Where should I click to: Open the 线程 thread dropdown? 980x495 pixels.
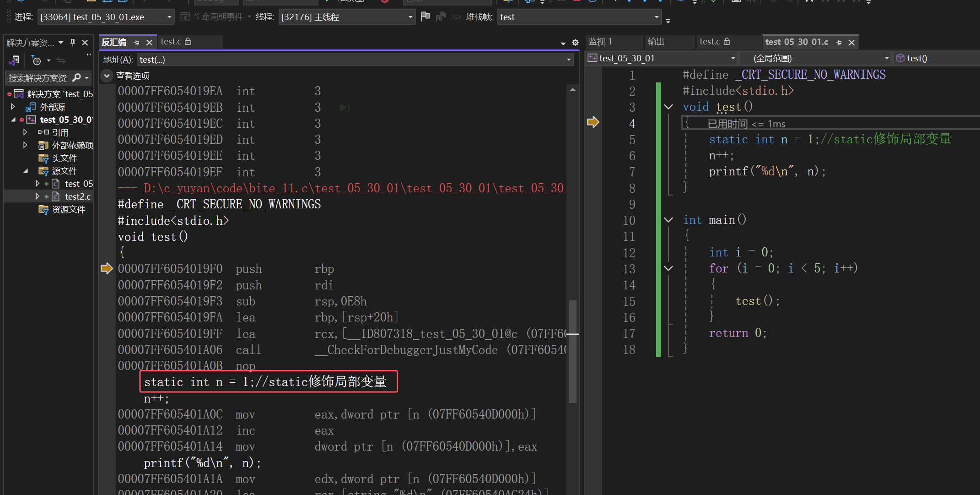click(x=410, y=17)
